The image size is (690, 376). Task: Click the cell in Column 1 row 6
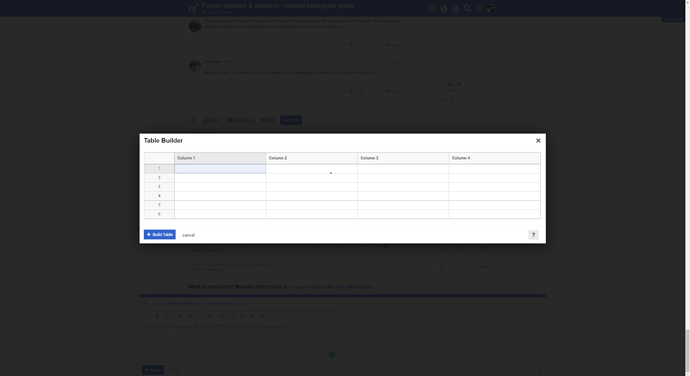(220, 214)
